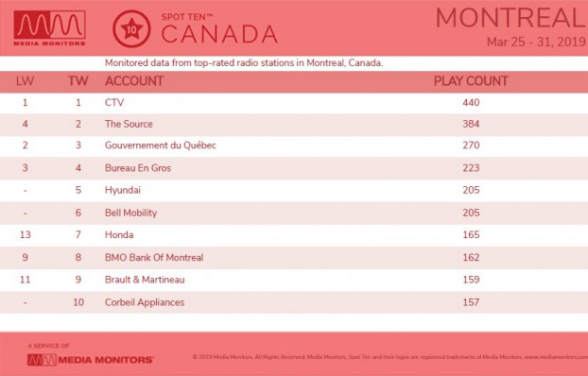Screen dimensions: 588x376
Task: Click the Spot Ten star badge icon
Action: tap(131, 29)
